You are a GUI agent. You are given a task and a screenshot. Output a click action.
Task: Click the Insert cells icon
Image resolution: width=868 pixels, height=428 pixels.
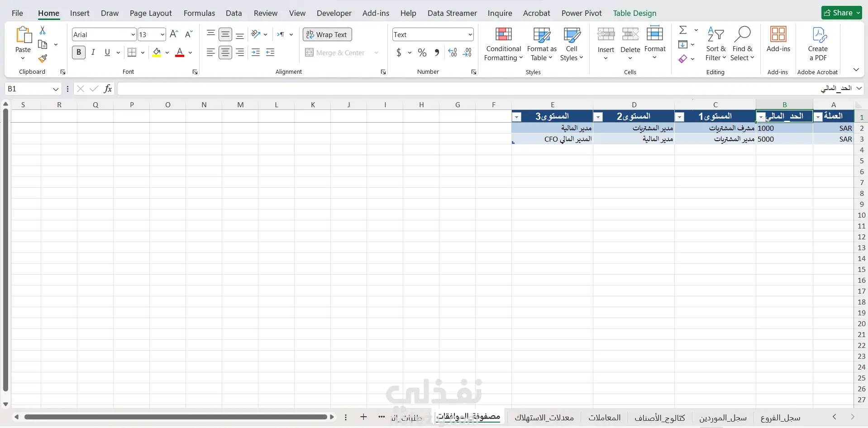click(606, 34)
